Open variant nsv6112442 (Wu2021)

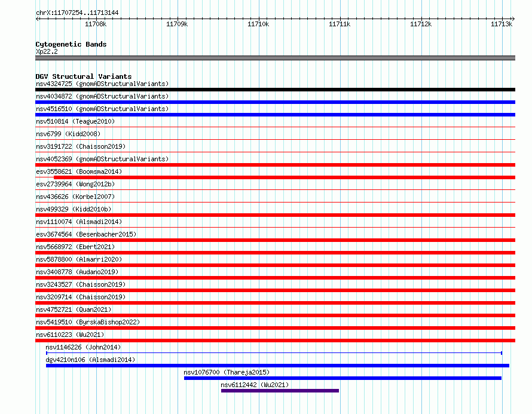coord(255,385)
